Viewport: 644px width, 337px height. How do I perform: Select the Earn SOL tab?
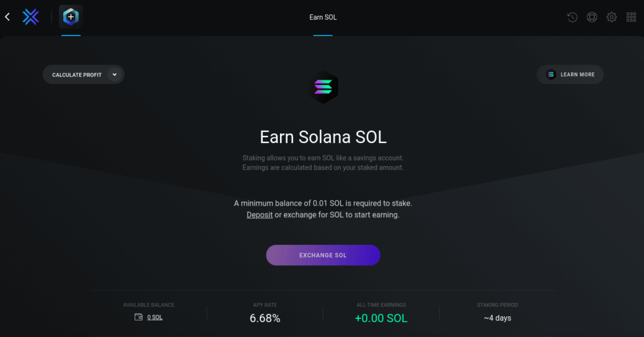(323, 17)
